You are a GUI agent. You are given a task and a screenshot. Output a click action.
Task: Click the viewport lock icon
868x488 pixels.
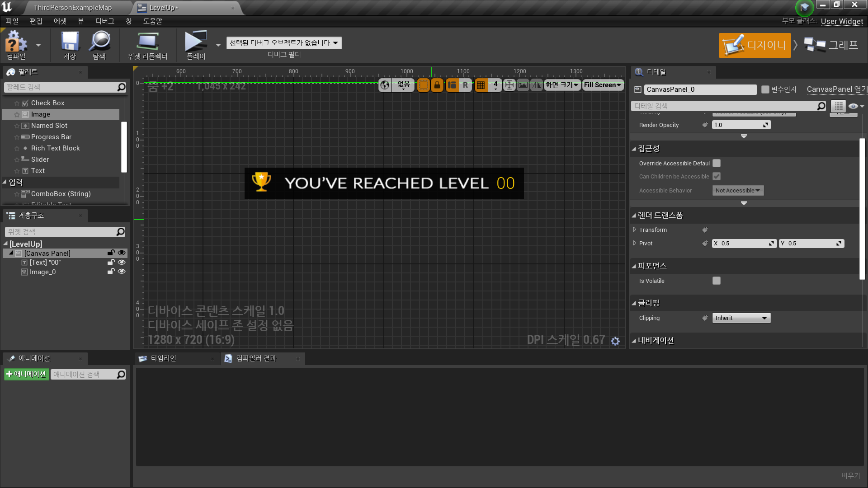[x=437, y=85]
